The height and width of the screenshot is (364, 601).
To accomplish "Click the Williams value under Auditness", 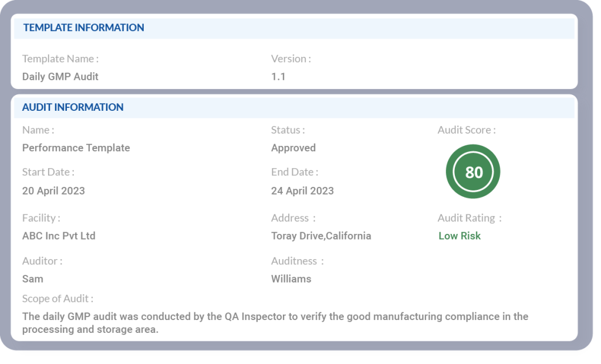I will 291,278.
